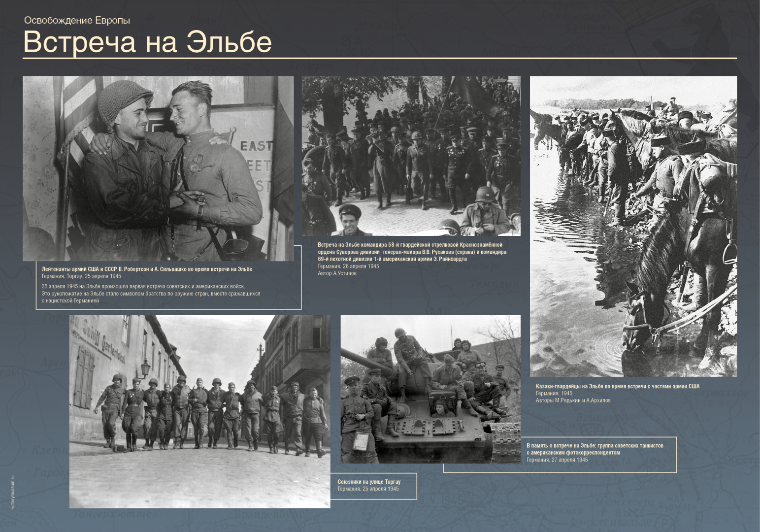Select the "Германия, Торгау. 25 апреля 1945" line
760x532 pixels.
81,276
